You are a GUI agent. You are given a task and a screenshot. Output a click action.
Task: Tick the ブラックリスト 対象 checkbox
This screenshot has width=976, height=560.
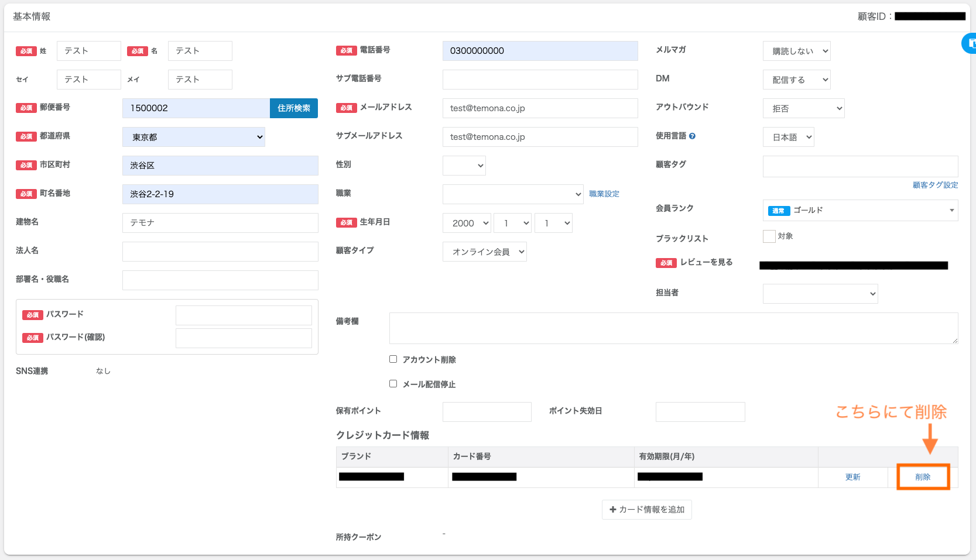[769, 236]
